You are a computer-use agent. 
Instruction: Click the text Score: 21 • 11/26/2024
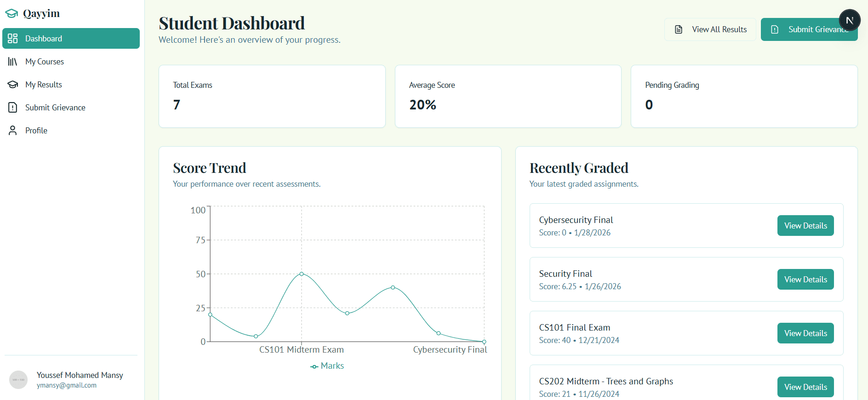pyautogui.click(x=579, y=394)
